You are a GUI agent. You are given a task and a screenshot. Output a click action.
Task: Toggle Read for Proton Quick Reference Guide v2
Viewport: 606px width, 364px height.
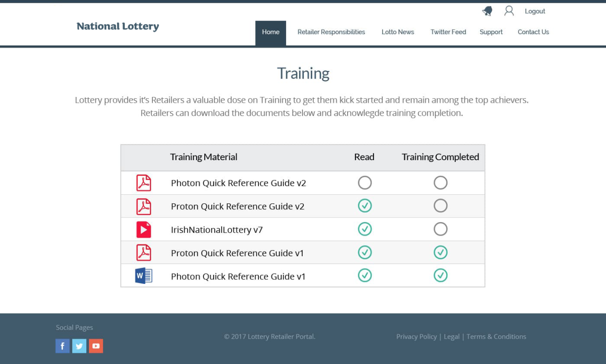click(x=365, y=206)
